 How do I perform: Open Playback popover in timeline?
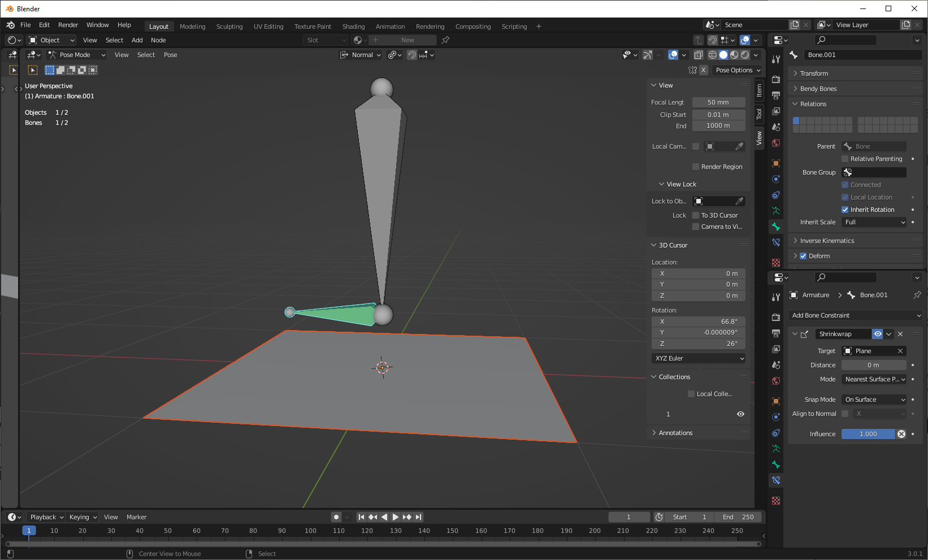tap(46, 517)
